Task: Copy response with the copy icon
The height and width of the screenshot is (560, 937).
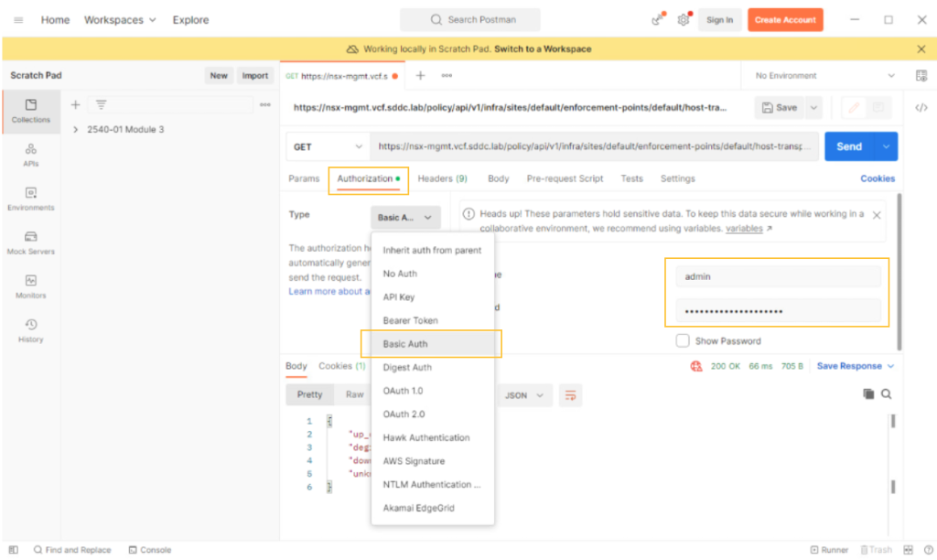Action: point(868,393)
